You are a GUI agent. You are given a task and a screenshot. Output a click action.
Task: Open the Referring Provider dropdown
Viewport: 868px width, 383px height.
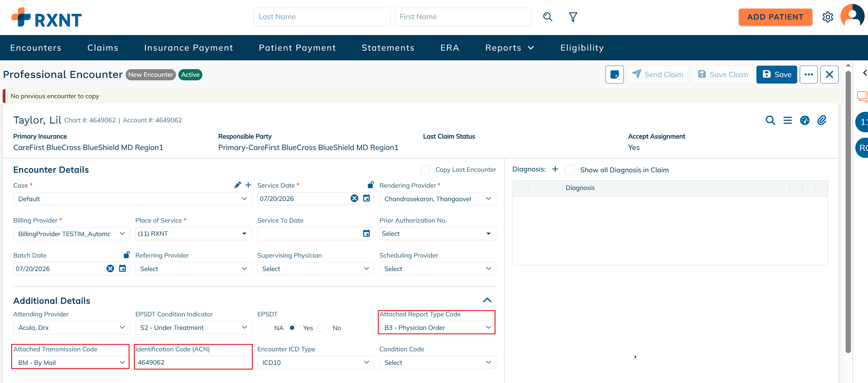point(193,269)
